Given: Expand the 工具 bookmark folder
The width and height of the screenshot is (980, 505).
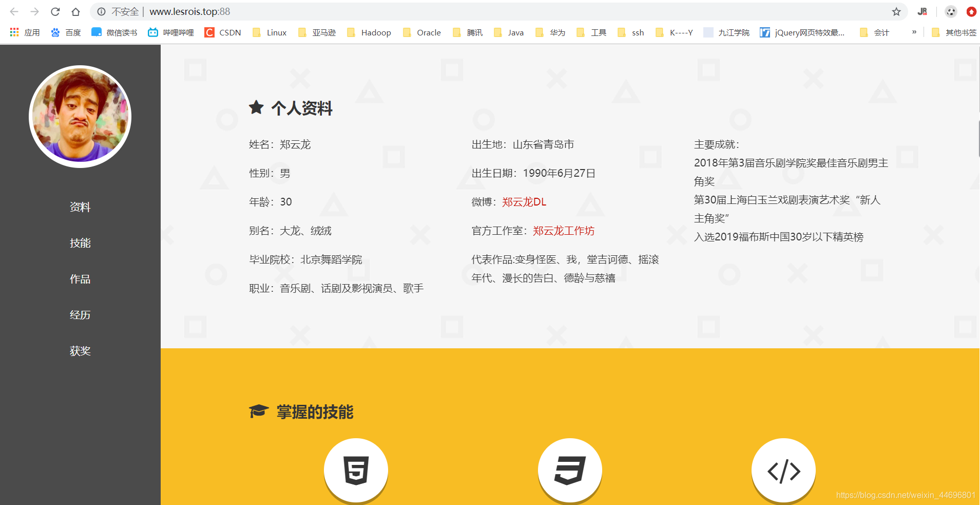Looking at the screenshot, I should (x=591, y=32).
